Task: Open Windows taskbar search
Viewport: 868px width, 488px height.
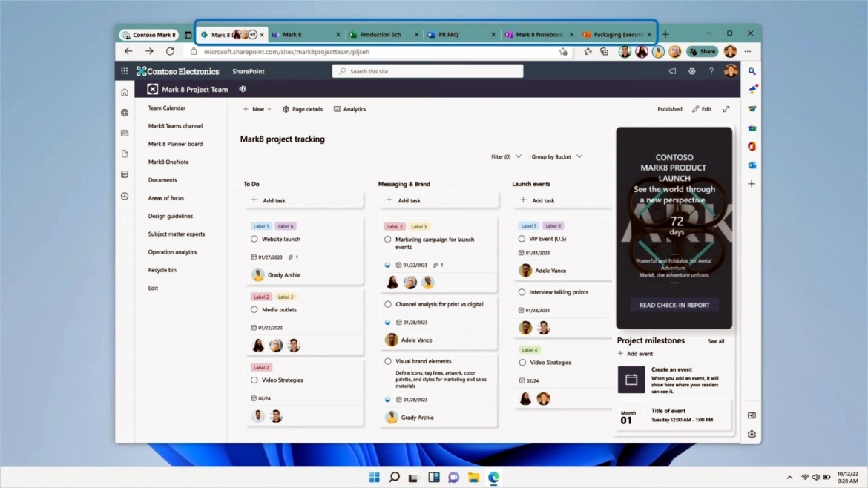Action: tap(394, 478)
